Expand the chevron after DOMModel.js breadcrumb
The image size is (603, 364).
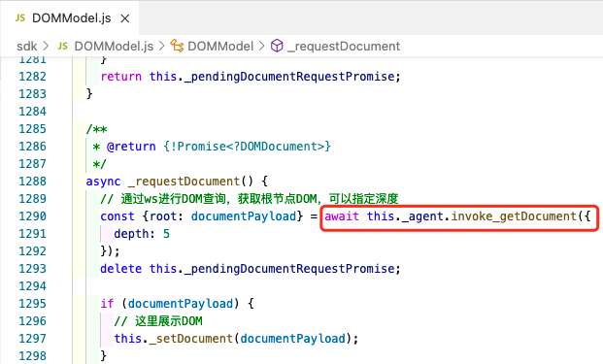tap(162, 47)
